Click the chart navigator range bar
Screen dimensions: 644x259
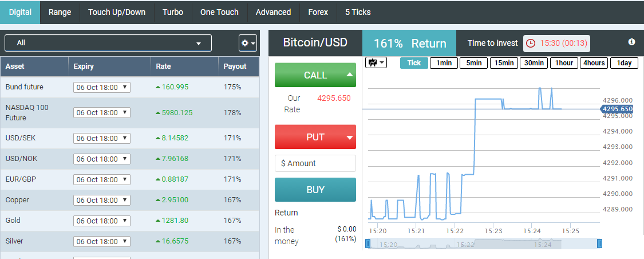[483, 244]
